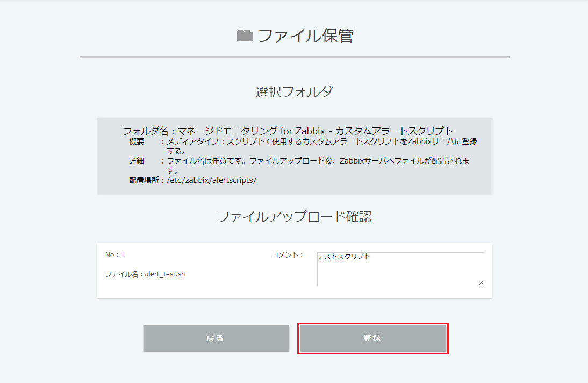588x383 pixels.
Task: Click the ファイル保管 page heading
Action: 306,36
